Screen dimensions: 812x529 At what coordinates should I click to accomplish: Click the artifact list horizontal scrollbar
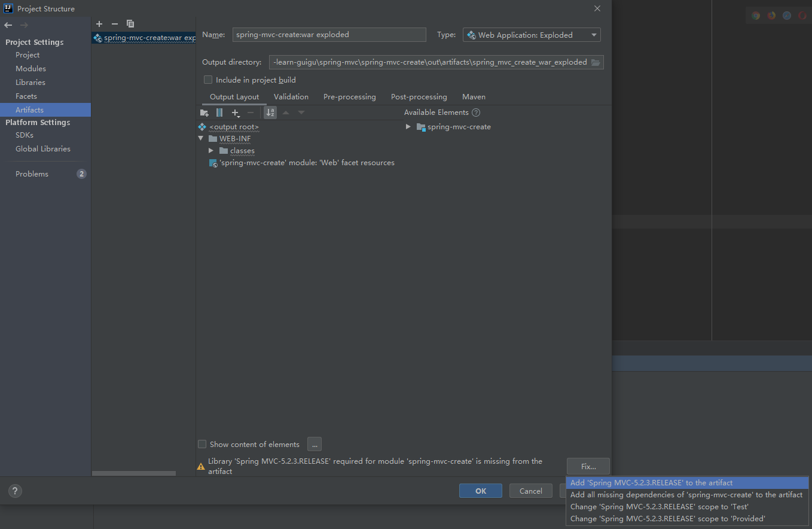[134, 473]
